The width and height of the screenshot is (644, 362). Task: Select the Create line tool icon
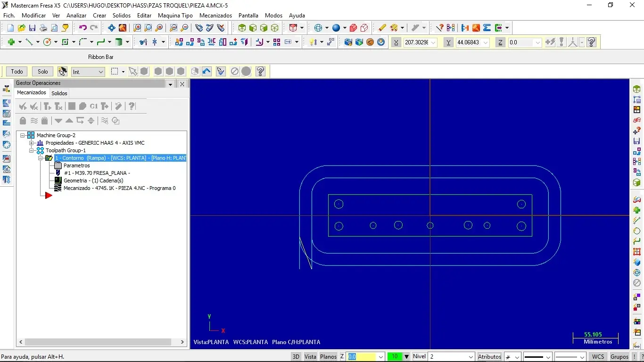click(x=29, y=42)
